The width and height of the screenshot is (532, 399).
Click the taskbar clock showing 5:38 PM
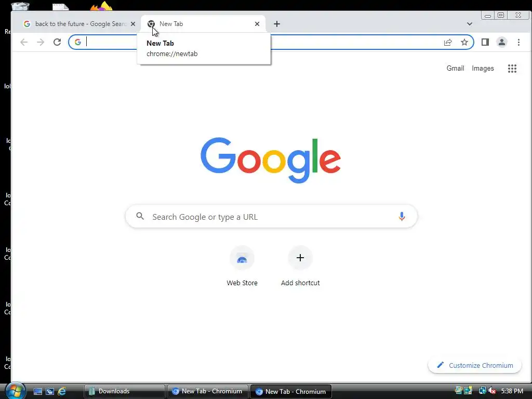[512, 391]
